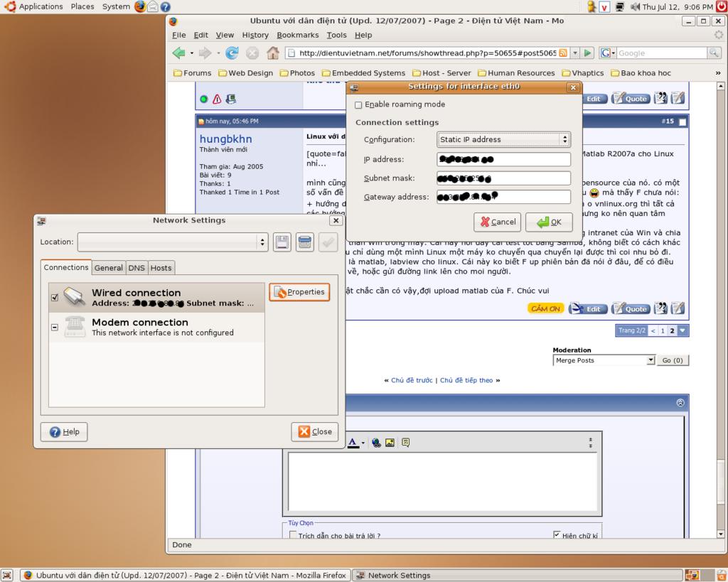Click Cancel in eth0 settings dialog
Image resolution: width=728 pixels, height=582 pixels.
tap(497, 222)
